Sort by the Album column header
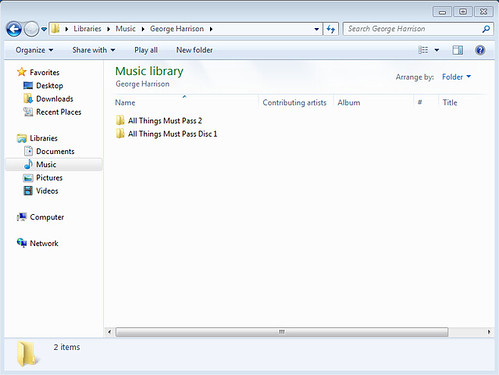Image resolution: width=499 pixels, height=375 pixels. click(349, 103)
